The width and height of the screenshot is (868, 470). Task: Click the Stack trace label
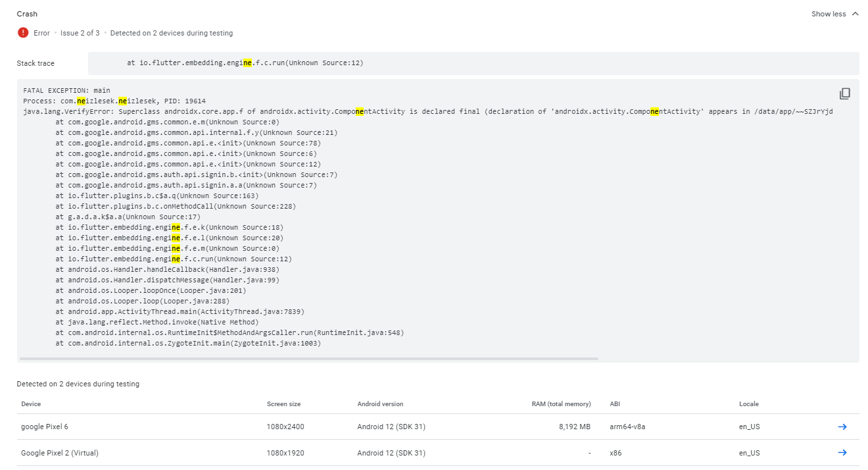click(x=36, y=63)
